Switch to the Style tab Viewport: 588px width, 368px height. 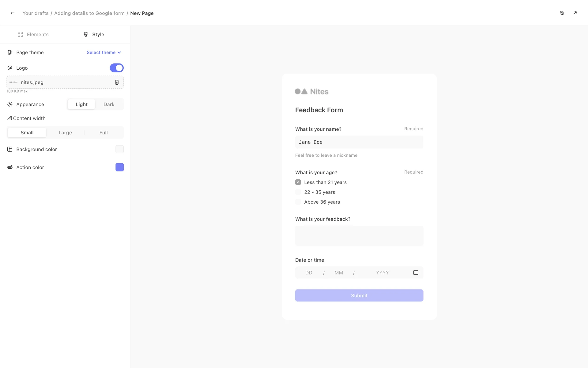pos(94,34)
